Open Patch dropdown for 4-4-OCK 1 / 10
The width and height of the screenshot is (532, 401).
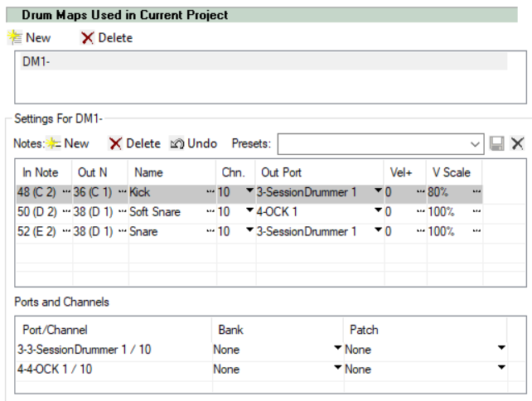tap(501, 367)
